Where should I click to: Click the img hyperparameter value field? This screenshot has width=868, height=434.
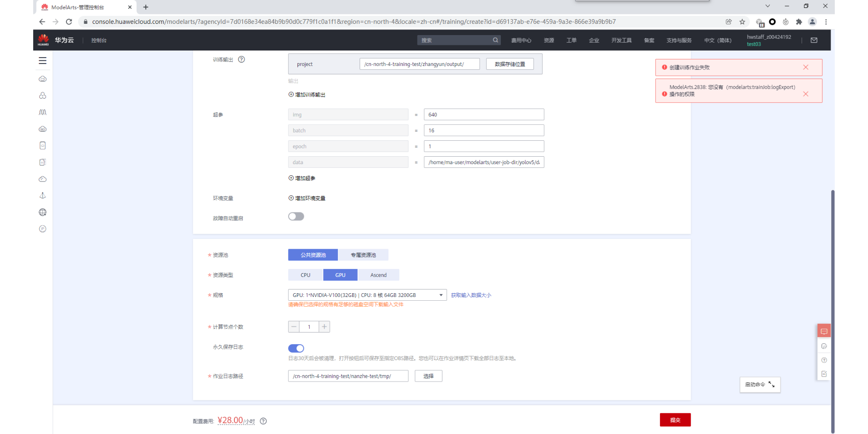point(484,115)
